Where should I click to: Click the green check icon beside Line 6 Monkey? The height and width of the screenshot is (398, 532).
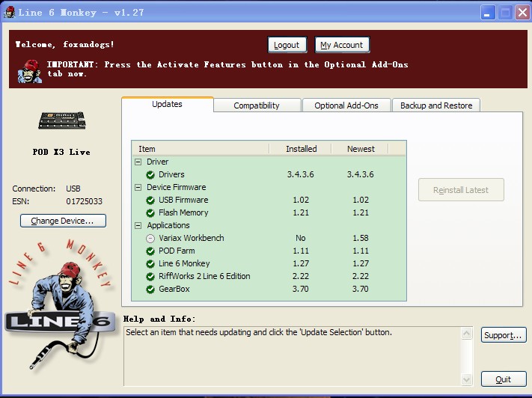pos(150,264)
